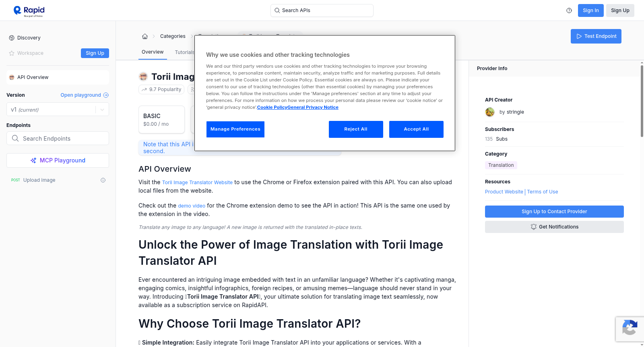644x347 pixels.
Task: Click Manage Preferences button
Action: pyautogui.click(x=235, y=129)
